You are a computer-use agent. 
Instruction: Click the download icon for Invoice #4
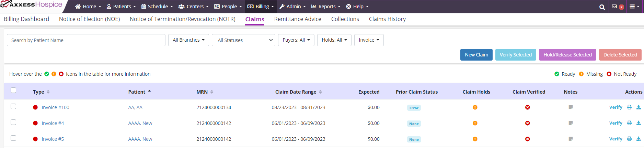tap(639, 123)
